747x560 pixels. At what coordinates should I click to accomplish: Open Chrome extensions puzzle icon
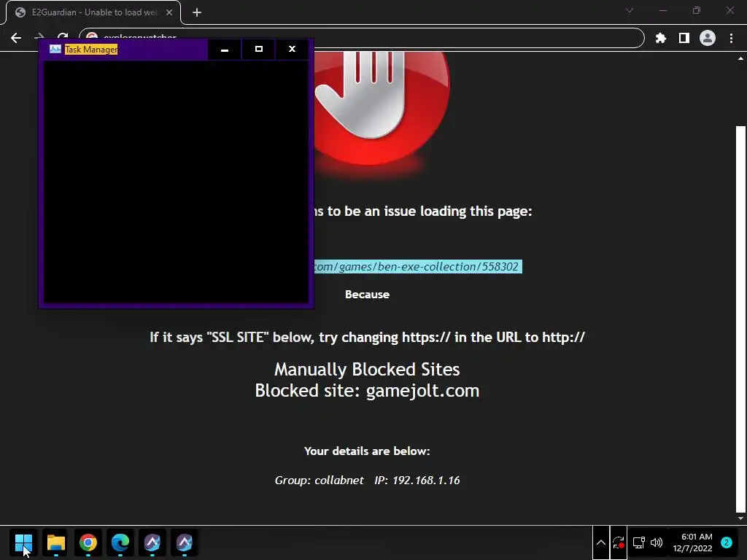point(661,38)
